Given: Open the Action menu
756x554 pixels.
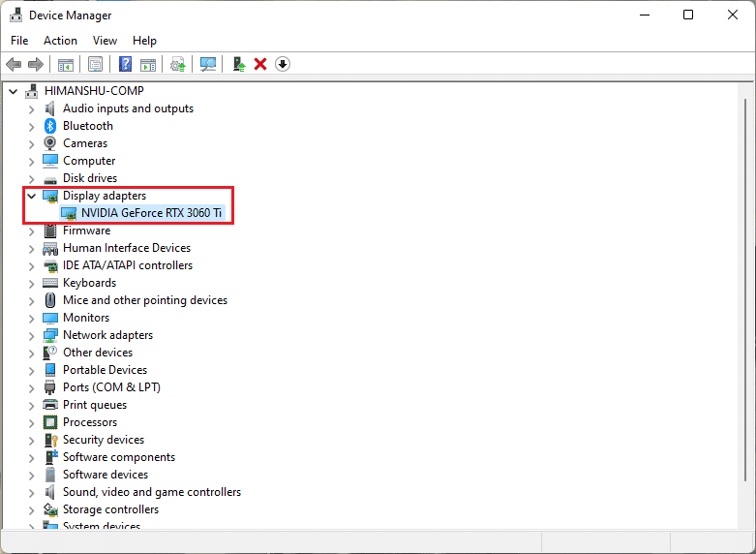Looking at the screenshot, I should [x=60, y=41].
